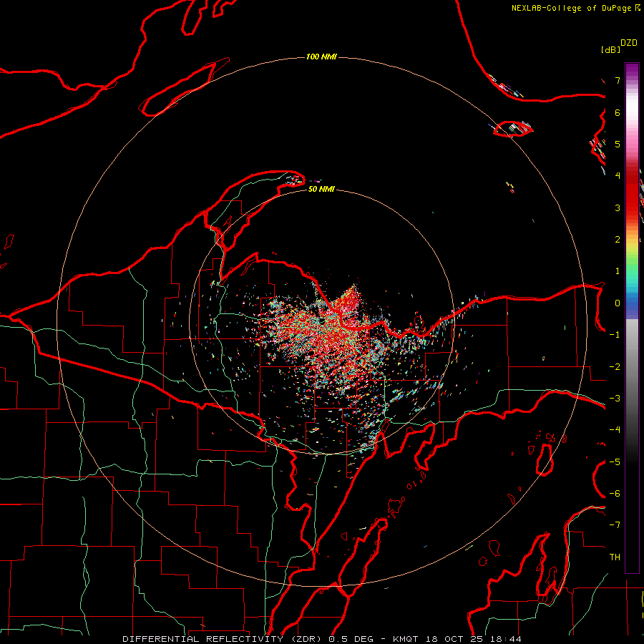Select the -7 value on color scale
This screenshot has width=644, height=644.
tap(615, 525)
